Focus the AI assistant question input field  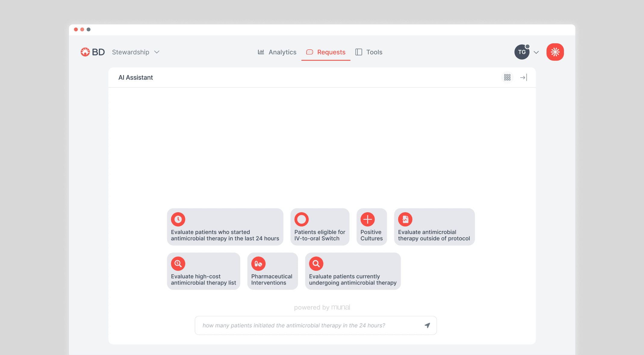click(x=307, y=325)
